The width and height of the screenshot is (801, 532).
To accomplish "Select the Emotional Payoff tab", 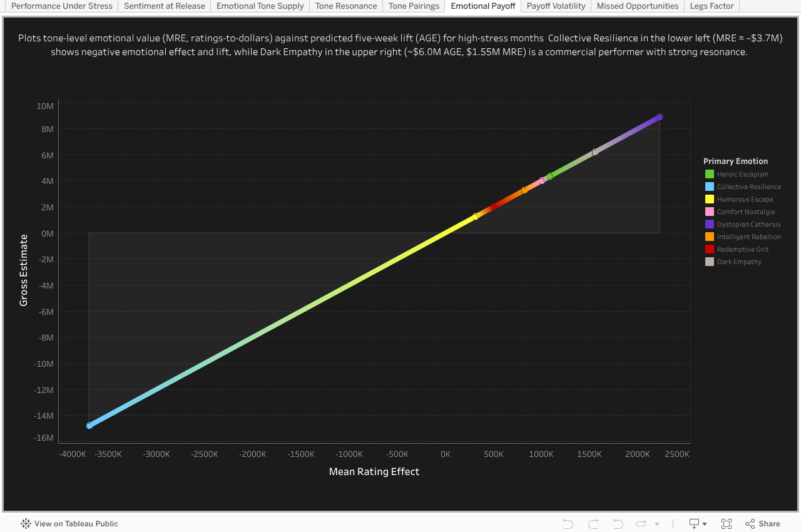I will (483, 6).
